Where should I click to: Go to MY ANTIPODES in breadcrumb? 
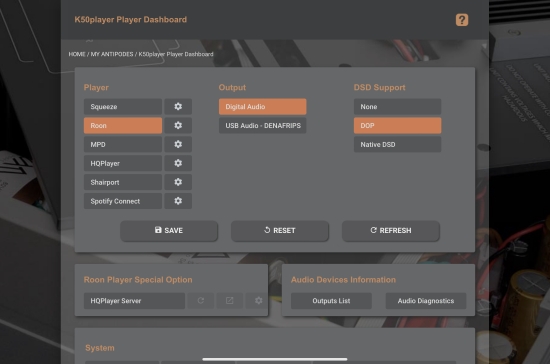click(x=112, y=54)
